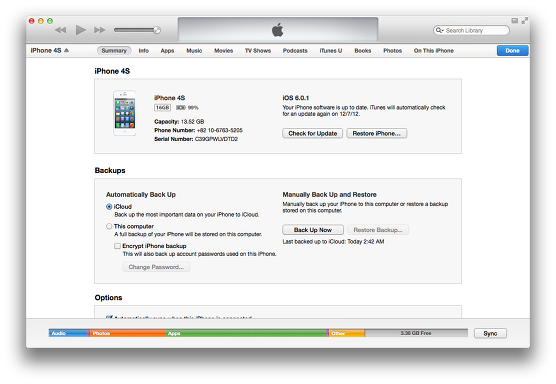
Task: Open the Info tab
Action: (x=144, y=51)
